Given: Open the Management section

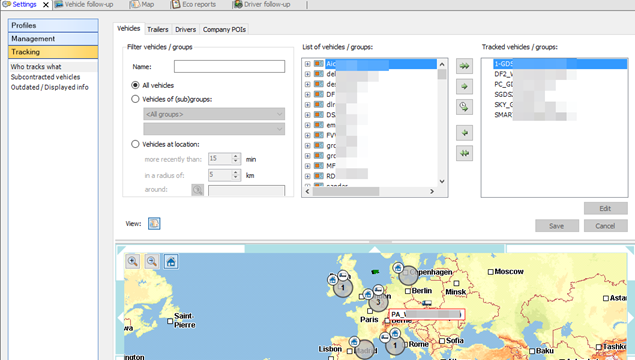Looking at the screenshot, I should 53,38.
